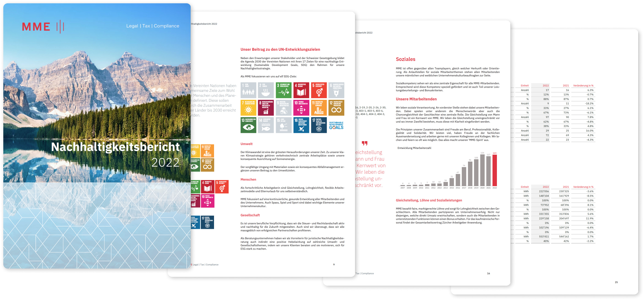Viewport: 644px width, 300px height.
Task: Jump to the Menschen section heading
Action: [248, 180]
